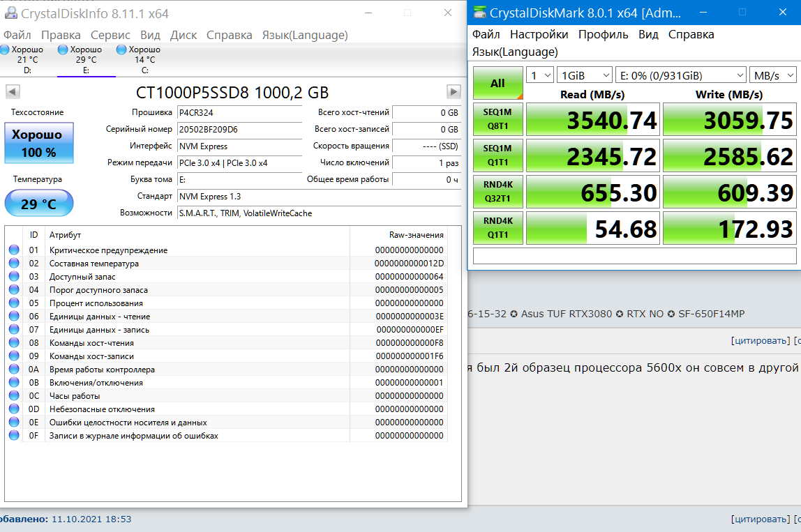Viewport: 801px width, 532px height.
Task: Click status orb for attribute 04
Action: (x=14, y=289)
